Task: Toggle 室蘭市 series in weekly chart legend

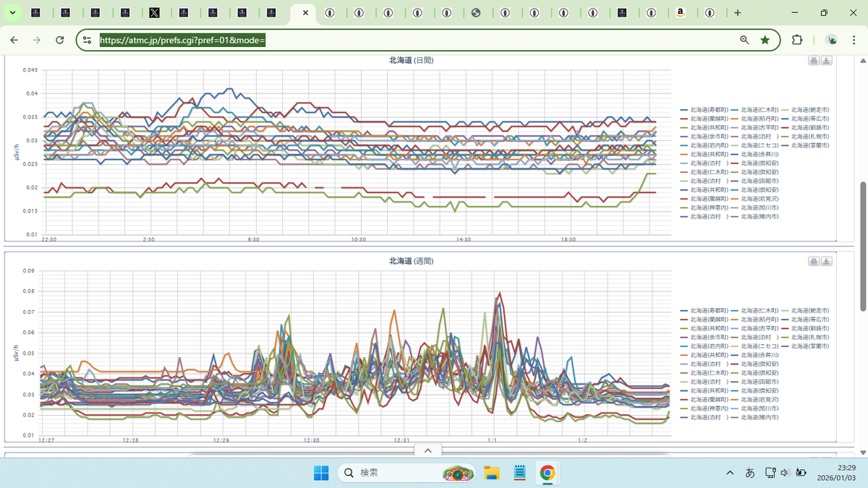Action: pos(805,346)
